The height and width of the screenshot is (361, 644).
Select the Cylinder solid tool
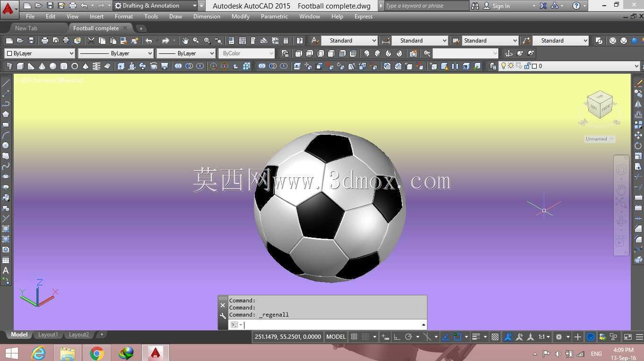[64, 66]
